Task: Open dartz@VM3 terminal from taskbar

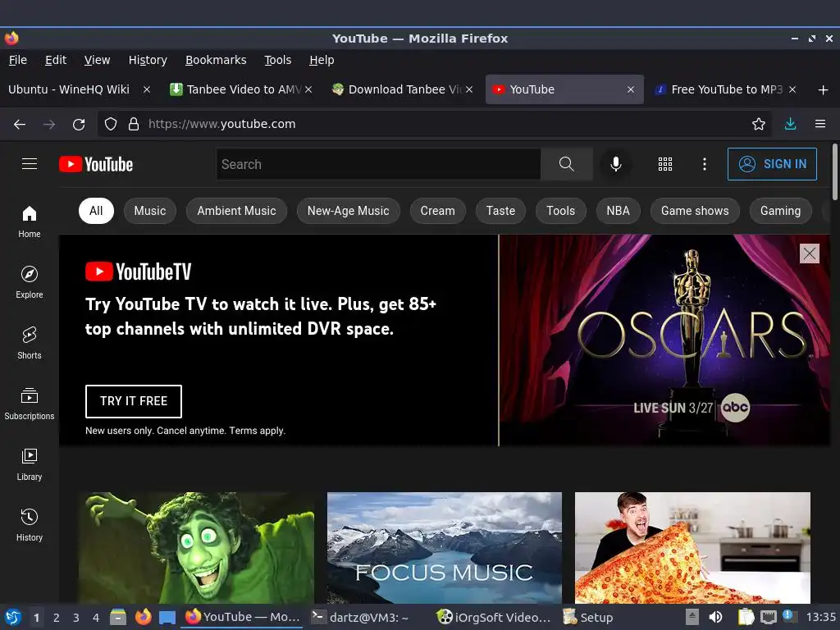Action: [361, 617]
